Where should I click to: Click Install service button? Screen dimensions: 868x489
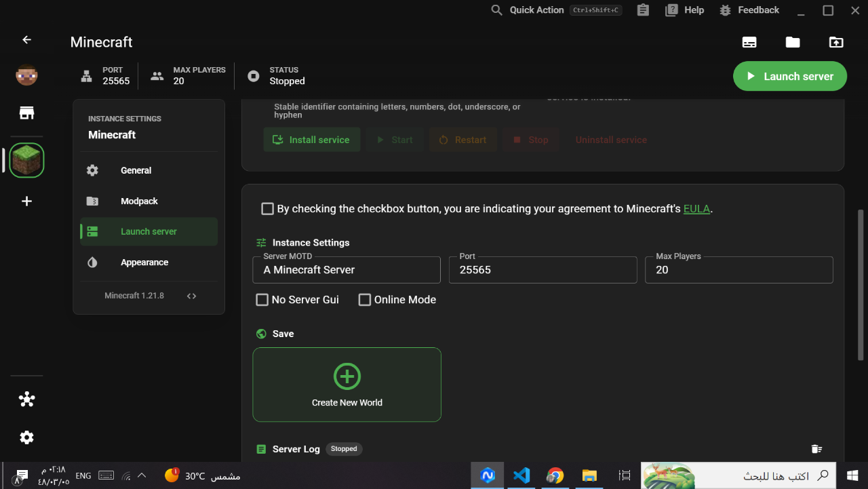[311, 140]
